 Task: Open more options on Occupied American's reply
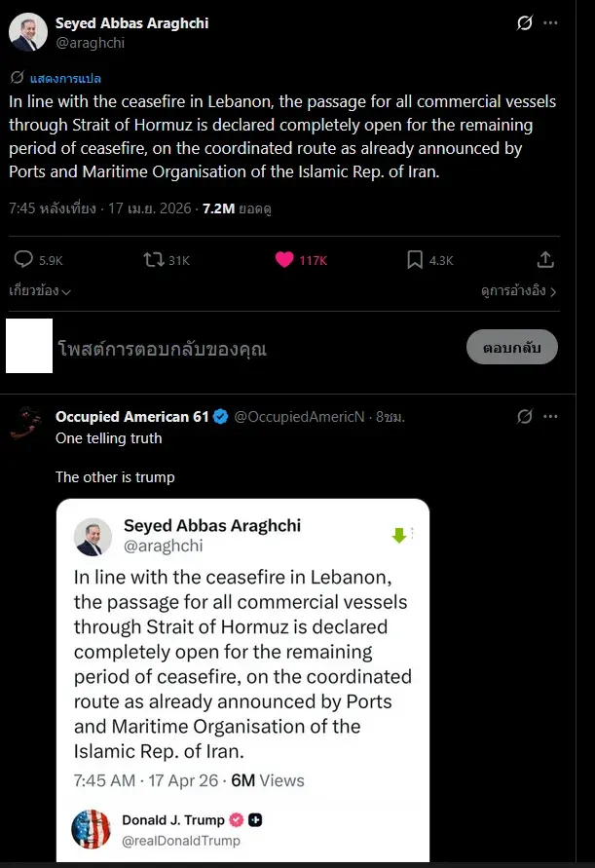pos(550,417)
